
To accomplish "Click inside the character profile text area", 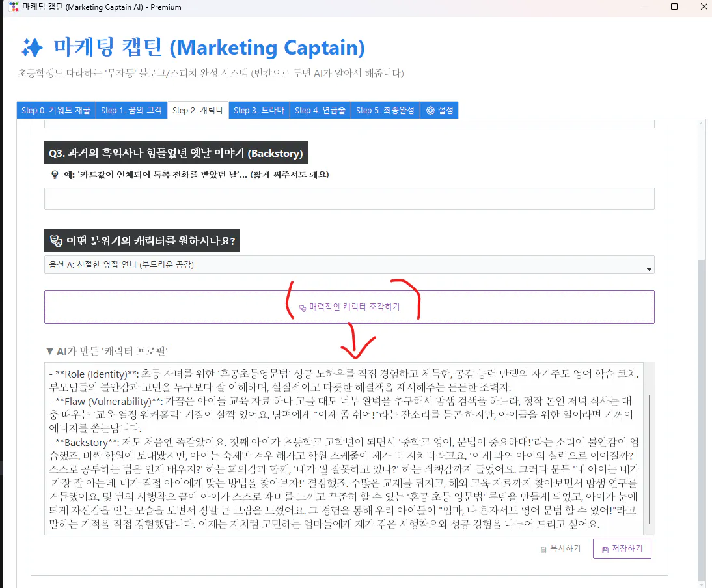I will tap(344, 449).
